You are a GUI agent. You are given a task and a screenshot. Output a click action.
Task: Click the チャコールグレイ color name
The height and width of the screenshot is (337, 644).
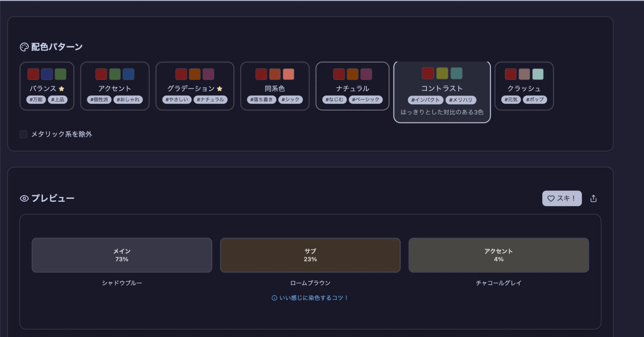(499, 283)
